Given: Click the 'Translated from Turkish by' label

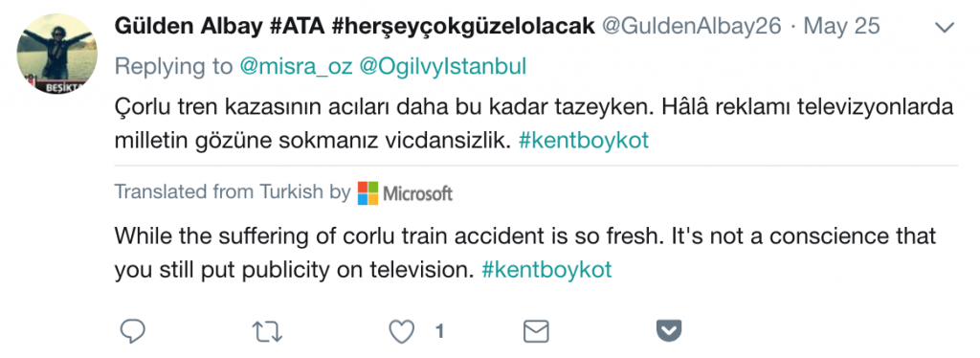Looking at the screenshot, I should coord(232,191).
